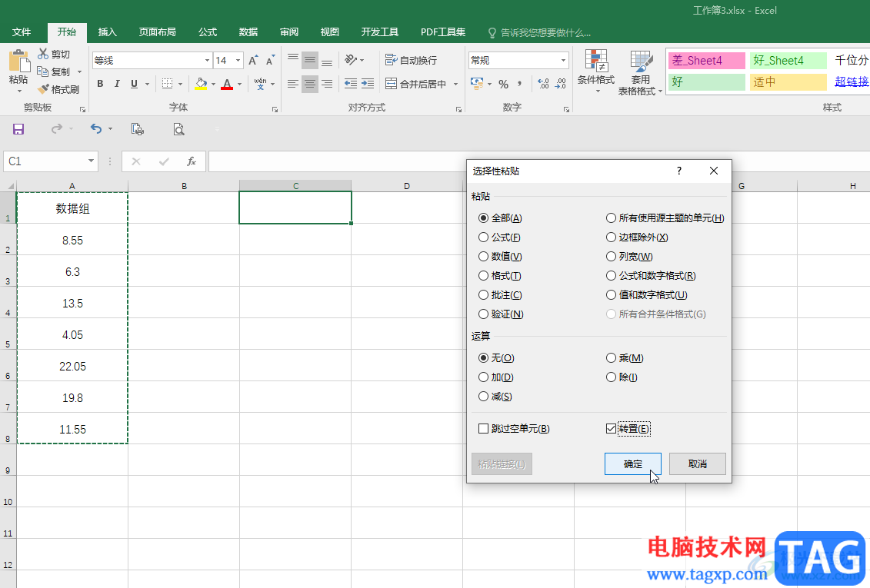
Task: Click the Bold formatting icon
Action: coord(100,84)
